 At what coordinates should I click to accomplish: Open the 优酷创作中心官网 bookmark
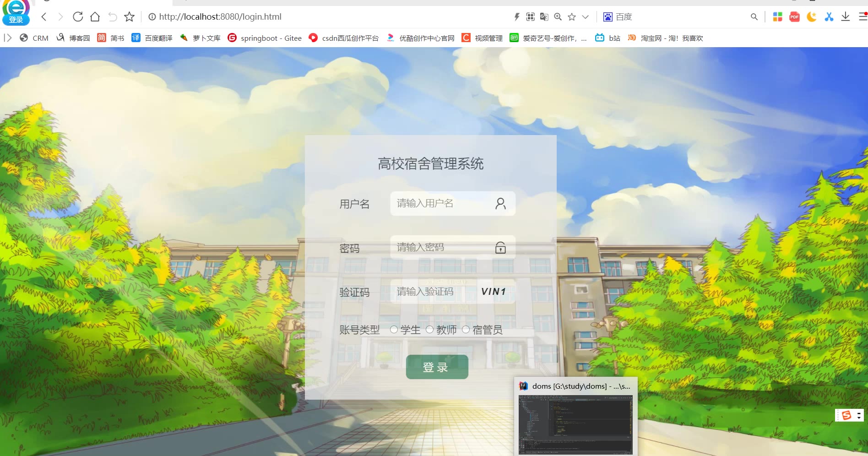[420, 38]
